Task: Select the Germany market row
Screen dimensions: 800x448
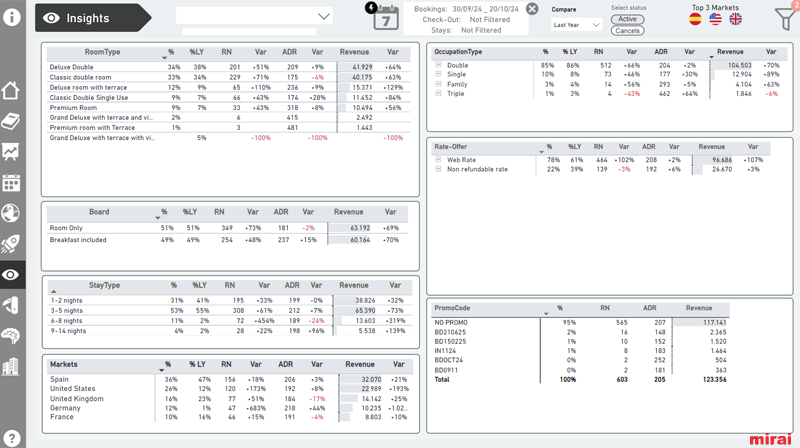Action: (229, 408)
